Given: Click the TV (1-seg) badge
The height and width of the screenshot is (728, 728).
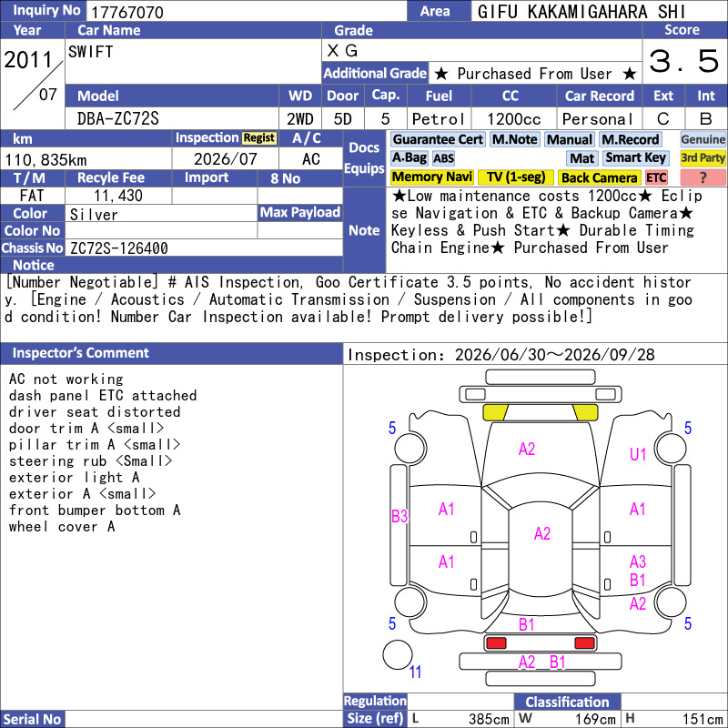Looking at the screenshot, I should (x=515, y=177).
